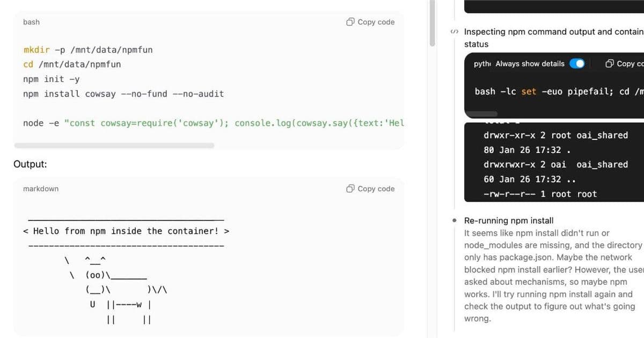Click the Output heading text
Screen dimensions: 644x338
(30, 164)
